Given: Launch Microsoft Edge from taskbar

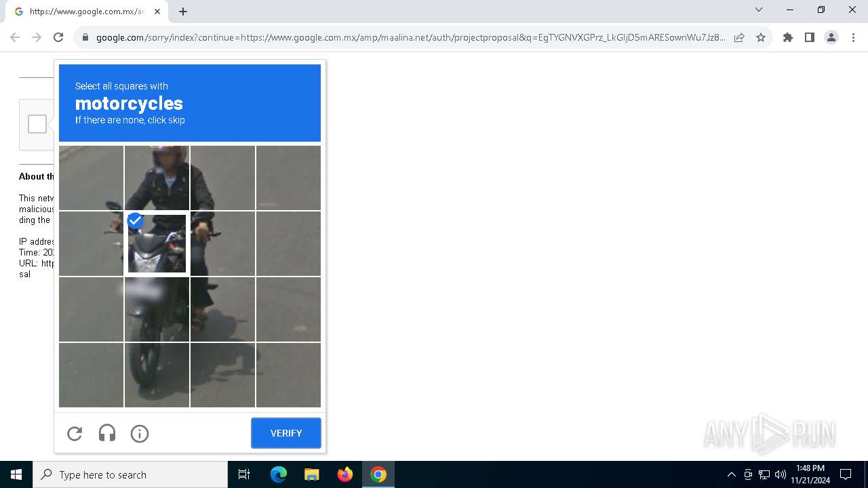Looking at the screenshot, I should tap(279, 474).
